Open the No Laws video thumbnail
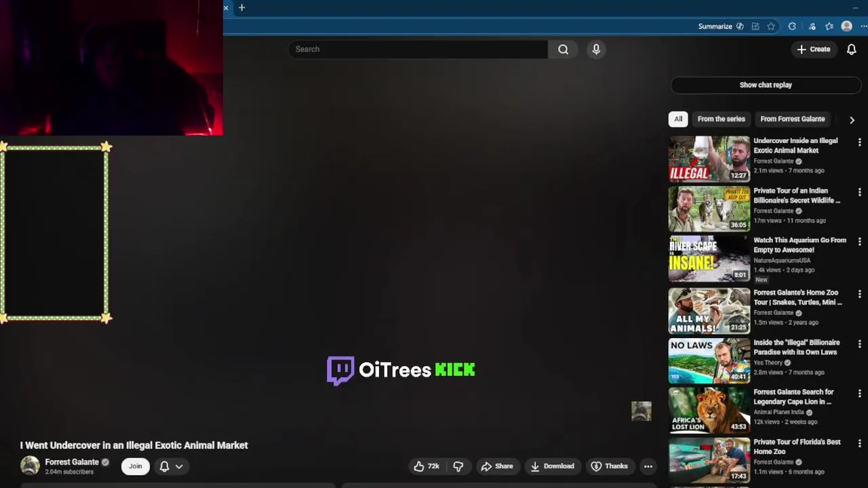Viewport: 868px width, 488px height. pos(709,361)
